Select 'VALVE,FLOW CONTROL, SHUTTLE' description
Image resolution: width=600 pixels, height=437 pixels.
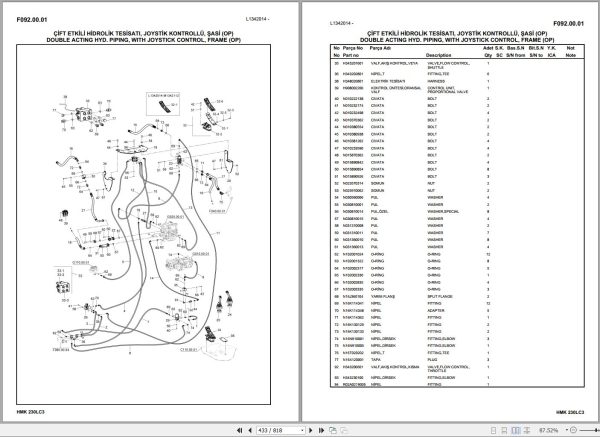coord(448,65)
